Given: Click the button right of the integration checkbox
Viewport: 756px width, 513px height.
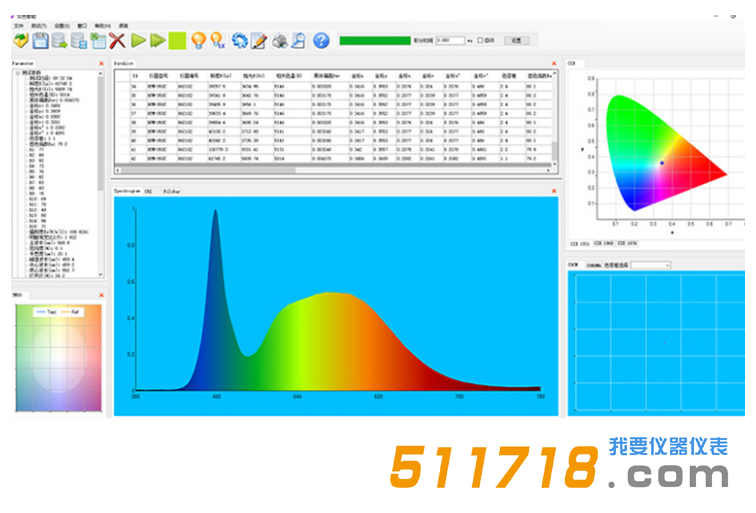Looking at the screenshot, I should click(516, 41).
